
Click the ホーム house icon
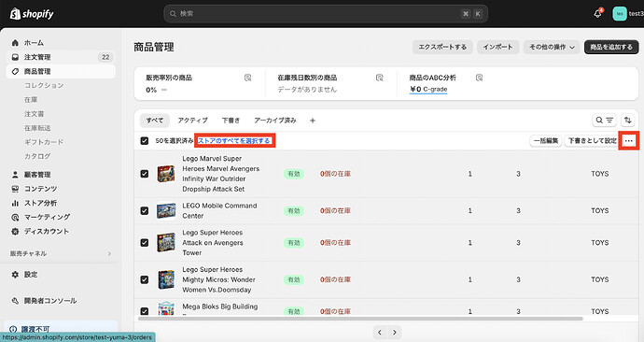tap(15, 43)
